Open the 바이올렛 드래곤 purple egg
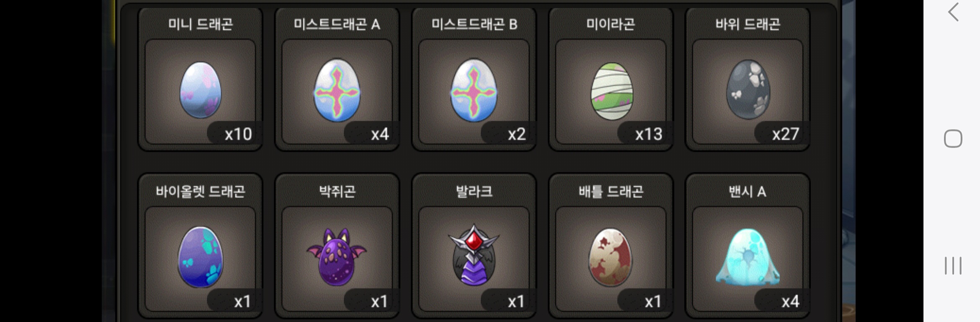The height and width of the screenshot is (322, 980). 200,257
